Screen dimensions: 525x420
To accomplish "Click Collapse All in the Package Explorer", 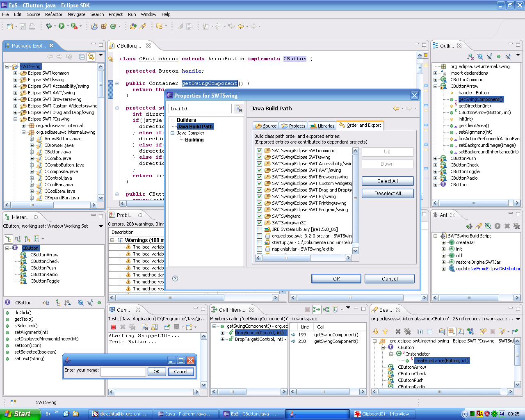I will click(x=82, y=57).
